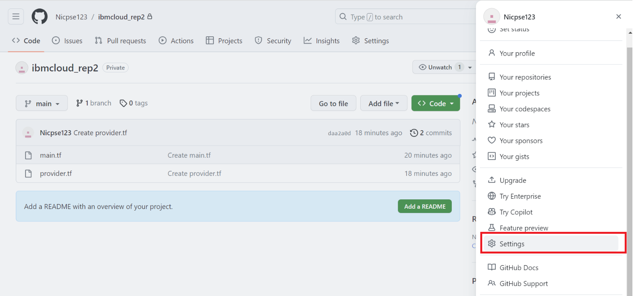The height and width of the screenshot is (296, 644).
Task: Close the user account side panel
Action: pos(619,17)
